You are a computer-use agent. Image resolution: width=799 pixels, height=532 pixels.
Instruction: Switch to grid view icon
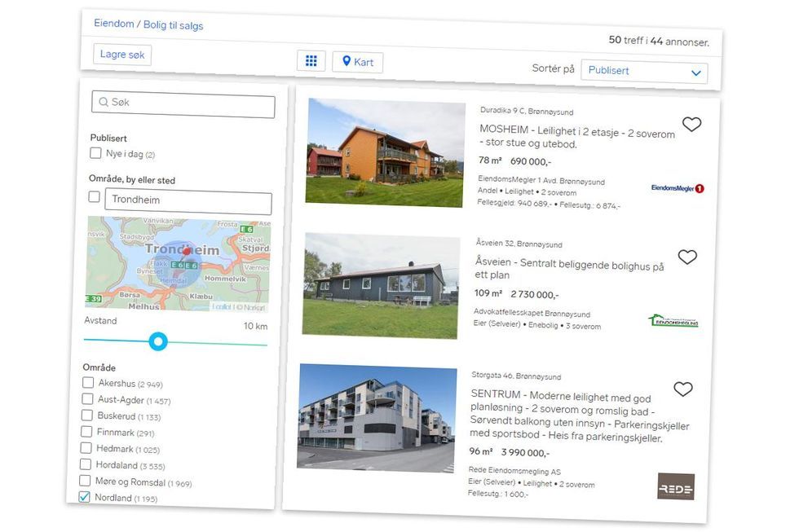311,61
